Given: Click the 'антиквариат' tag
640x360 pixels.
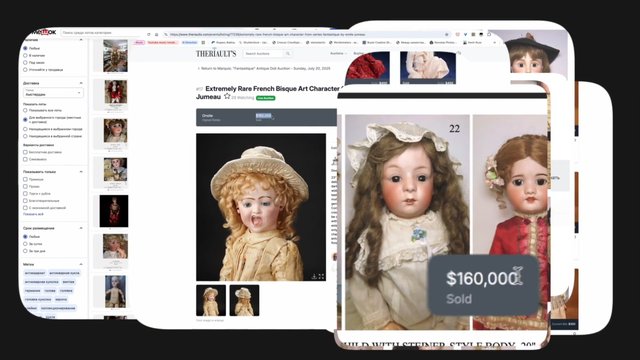Looking at the screenshot, I should click(x=35, y=273).
